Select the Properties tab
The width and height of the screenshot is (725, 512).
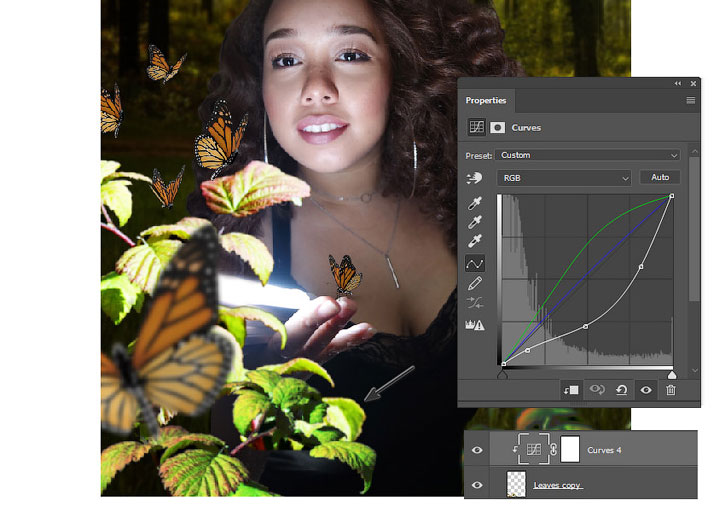coord(485,100)
